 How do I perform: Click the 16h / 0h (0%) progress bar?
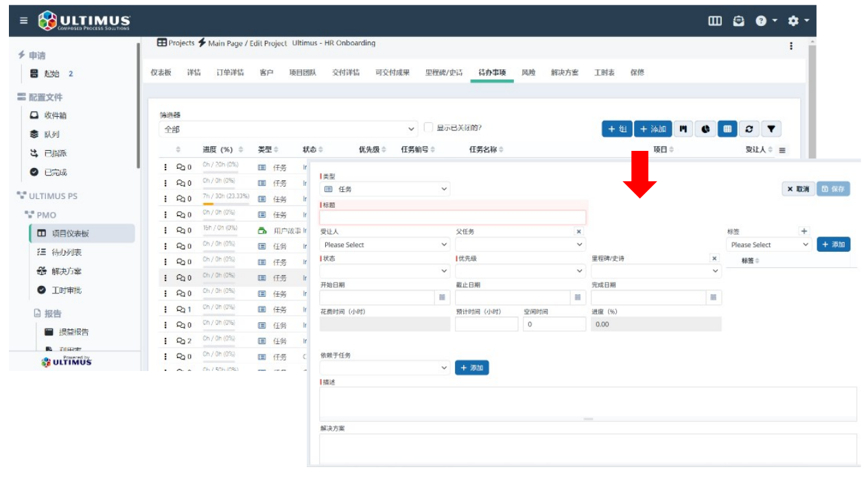pyautogui.click(x=219, y=235)
